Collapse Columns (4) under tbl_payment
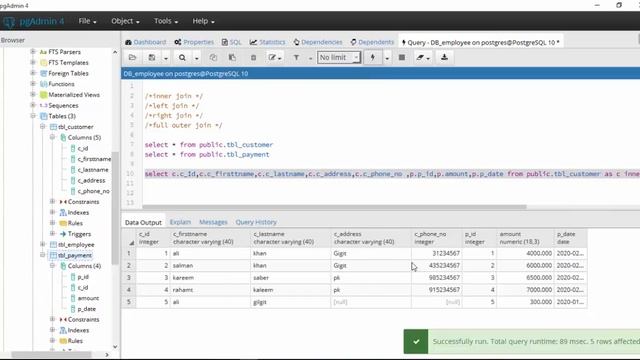The image size is (640, 360). 52,265
